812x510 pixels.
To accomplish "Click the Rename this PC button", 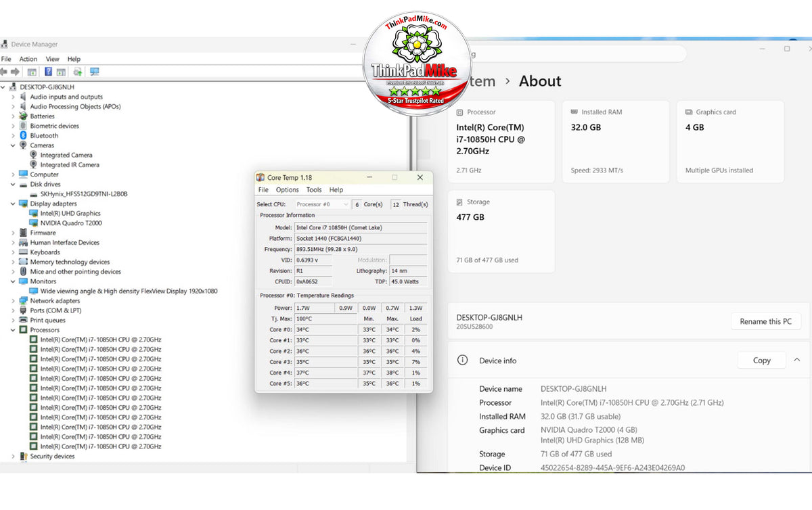I will (766, 321).
